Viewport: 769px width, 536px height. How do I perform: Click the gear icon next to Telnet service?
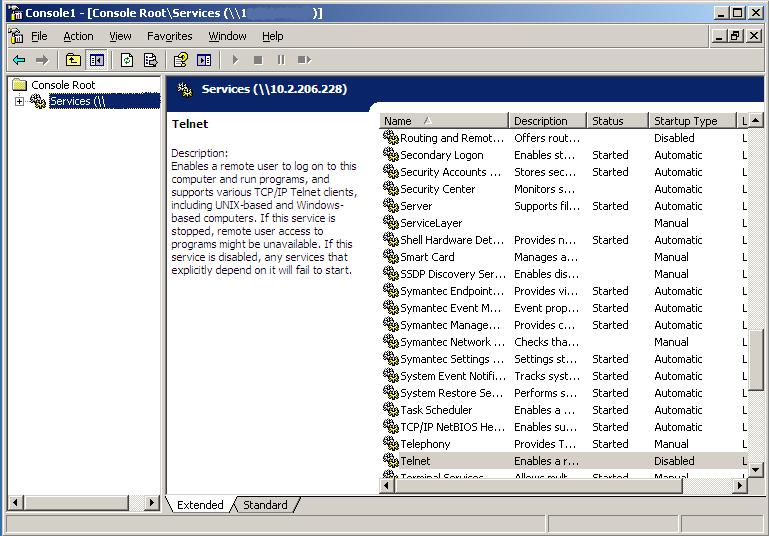click(390, 460)
